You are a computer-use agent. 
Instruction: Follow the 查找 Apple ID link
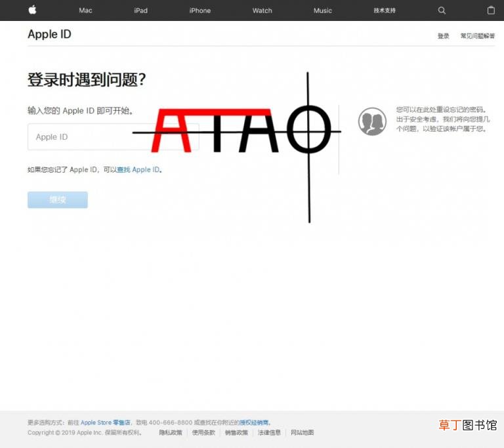pyautogui.click(x=138, y=169)
